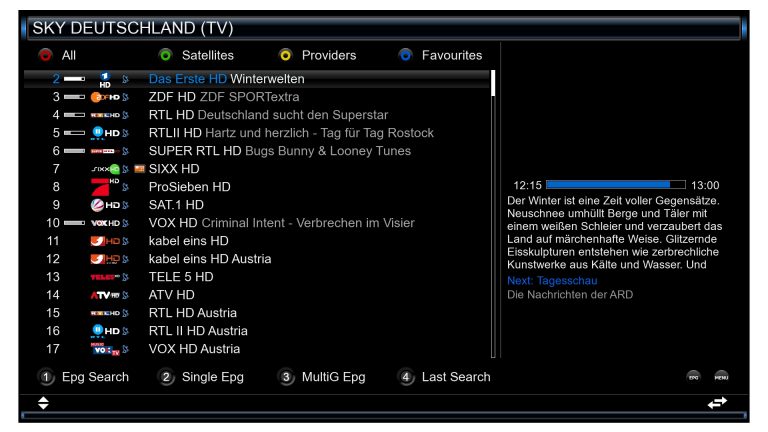Click the up/down navigation arrows icon

43,403
